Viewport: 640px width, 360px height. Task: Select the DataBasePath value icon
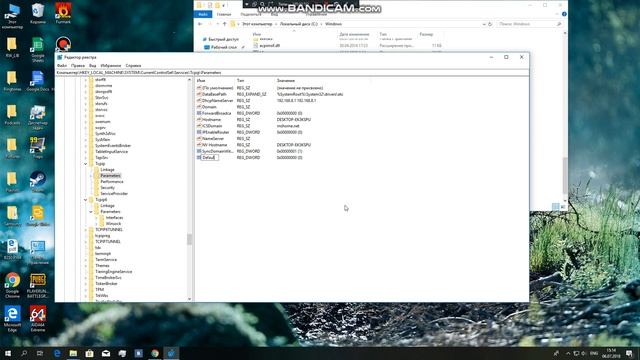pos(199,94)
